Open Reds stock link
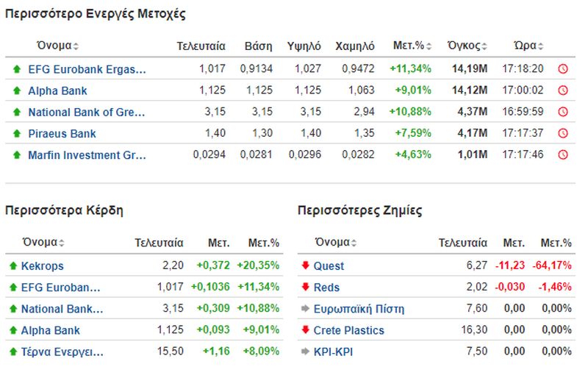This screenshot has height=378, width=588. pos(326,288)
